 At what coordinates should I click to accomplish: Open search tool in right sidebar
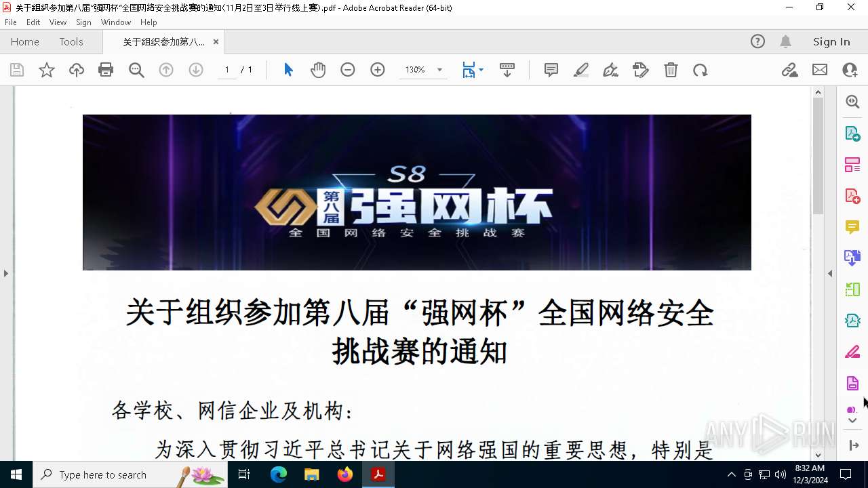(852, 102)
